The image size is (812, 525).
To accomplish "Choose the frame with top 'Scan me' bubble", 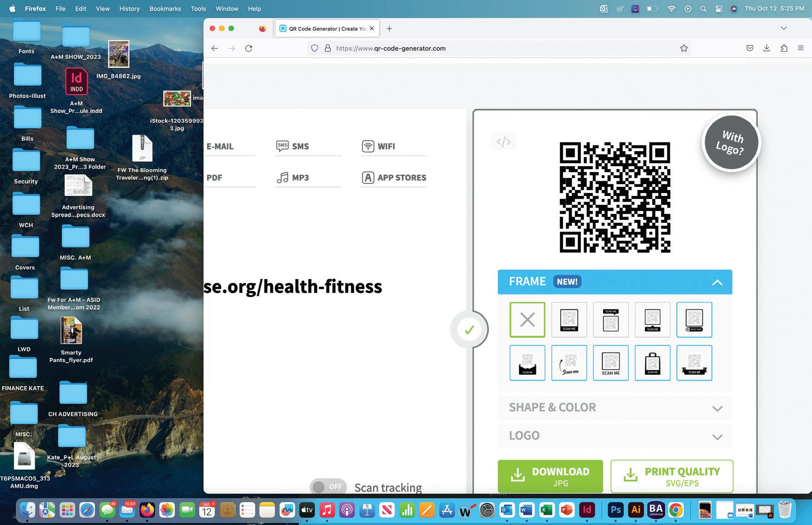I will [x=611, y=320].
